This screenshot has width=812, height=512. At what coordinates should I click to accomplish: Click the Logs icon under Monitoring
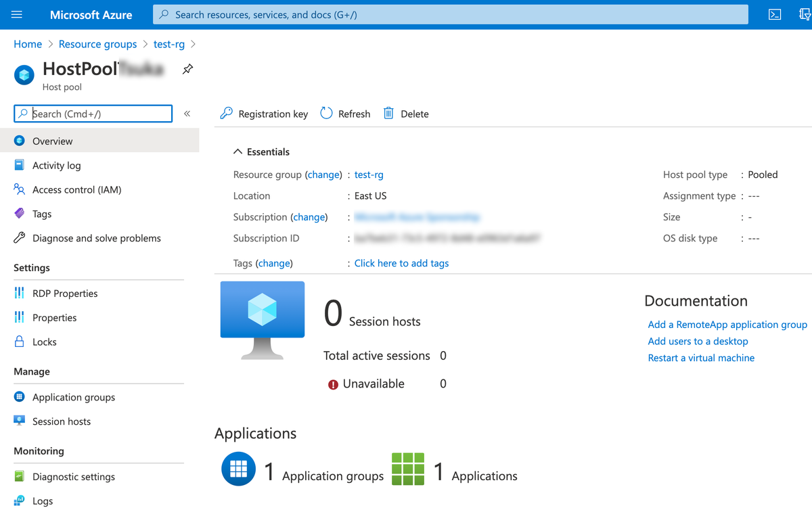point(20,501)
